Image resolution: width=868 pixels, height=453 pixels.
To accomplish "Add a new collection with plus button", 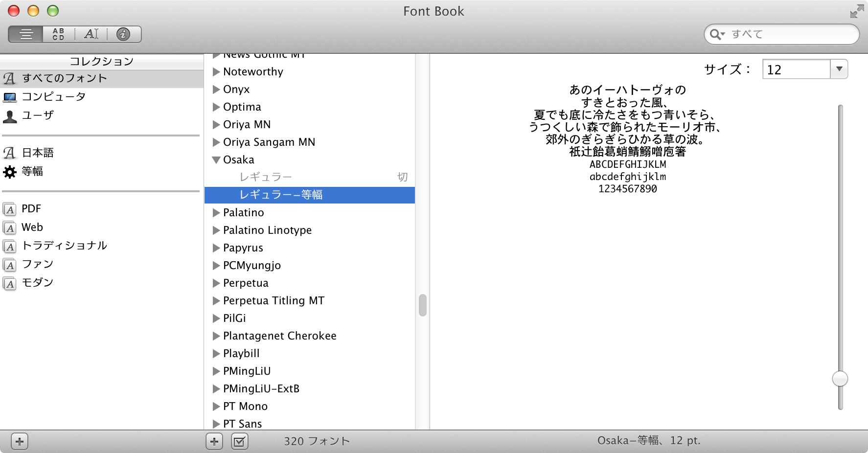I will [20, 442].
